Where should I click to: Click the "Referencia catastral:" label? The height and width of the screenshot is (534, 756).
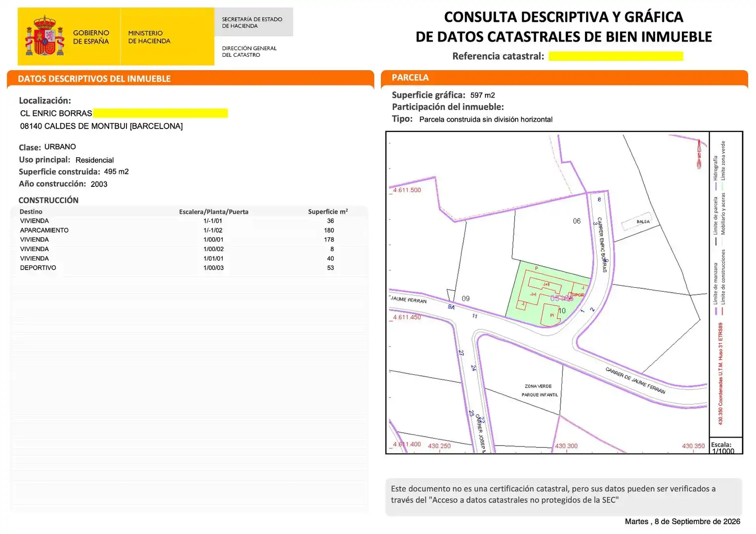tap(498, 56)
